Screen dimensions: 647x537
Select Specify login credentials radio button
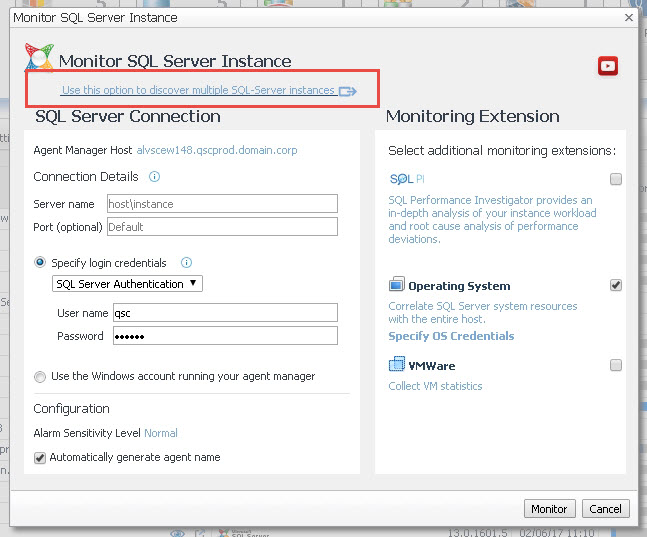pyautogui.click(x=40, y=263)
